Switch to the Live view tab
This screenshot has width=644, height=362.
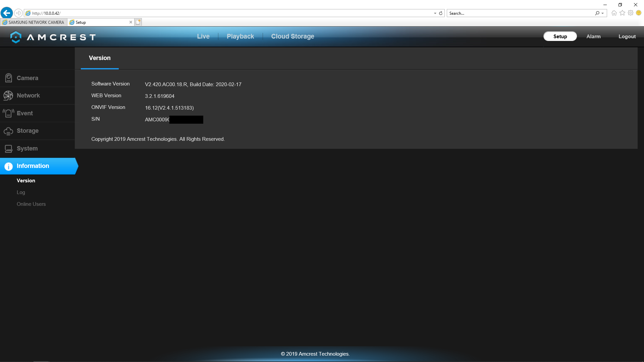203,37
